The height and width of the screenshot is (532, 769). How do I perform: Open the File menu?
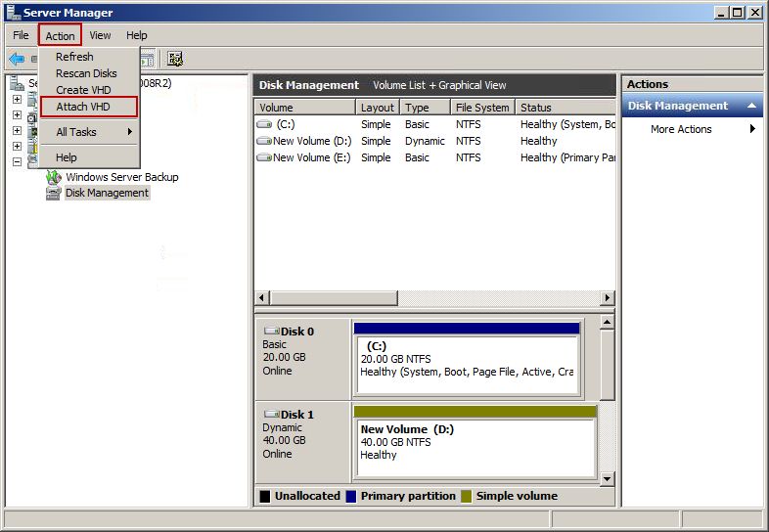pos(21,35)
